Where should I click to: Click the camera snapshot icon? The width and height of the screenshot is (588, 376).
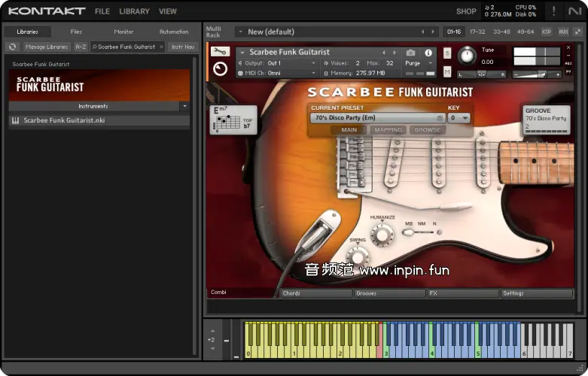[x=410, y=53]
